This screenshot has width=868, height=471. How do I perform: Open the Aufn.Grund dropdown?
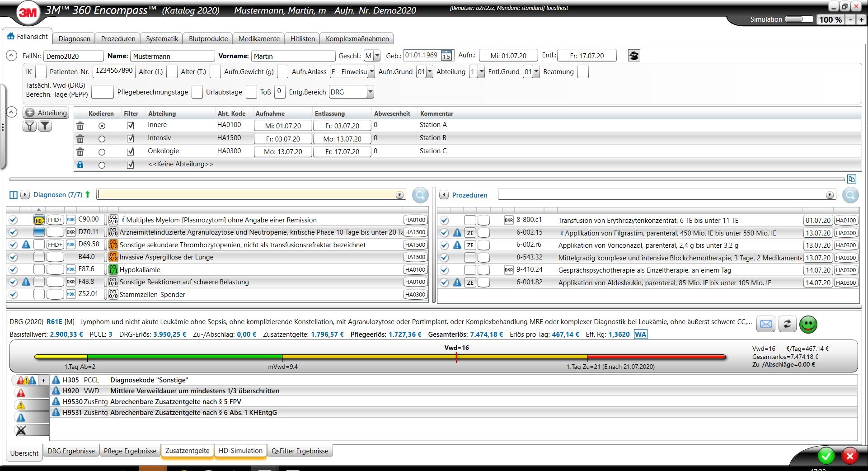(430, 72)
